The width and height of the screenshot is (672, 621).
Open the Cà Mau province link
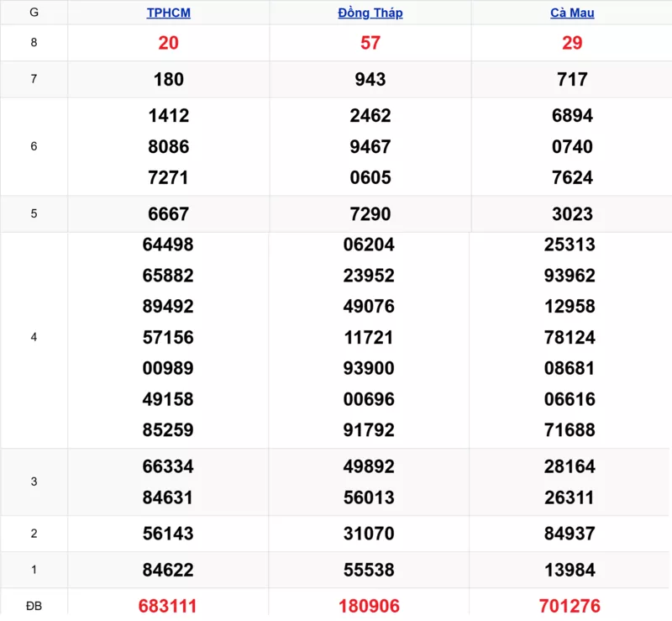572,13
